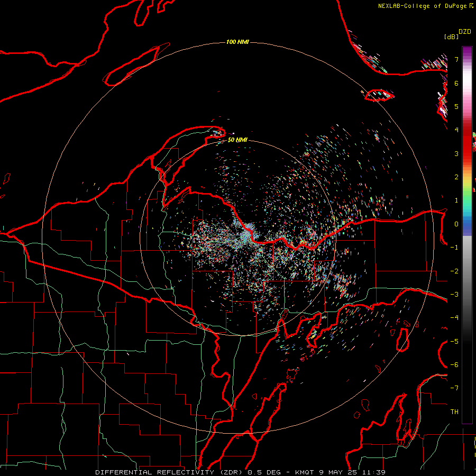Click the -6 value on color scale

(454, 365)
